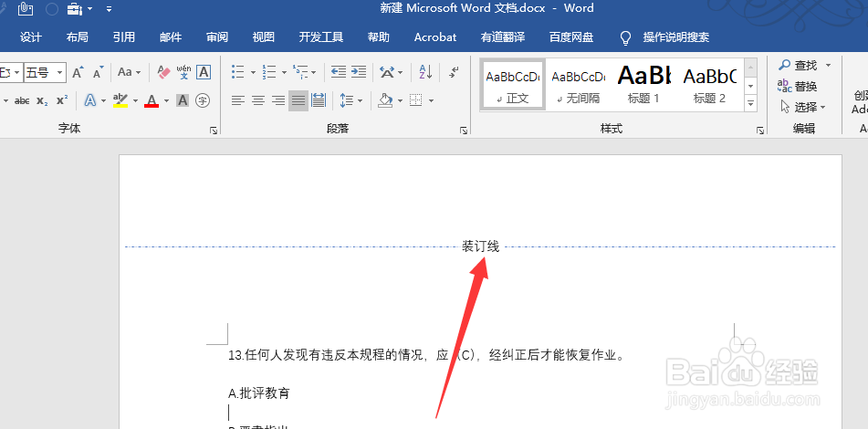Open the 引用 tab
This screenshot has height=429, width=868.
click(x=124, y=37)
